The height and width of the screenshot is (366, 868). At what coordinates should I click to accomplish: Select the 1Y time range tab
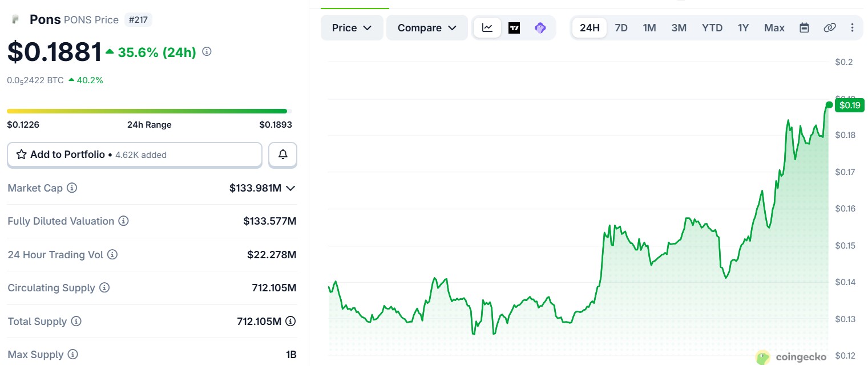point(743,27)
